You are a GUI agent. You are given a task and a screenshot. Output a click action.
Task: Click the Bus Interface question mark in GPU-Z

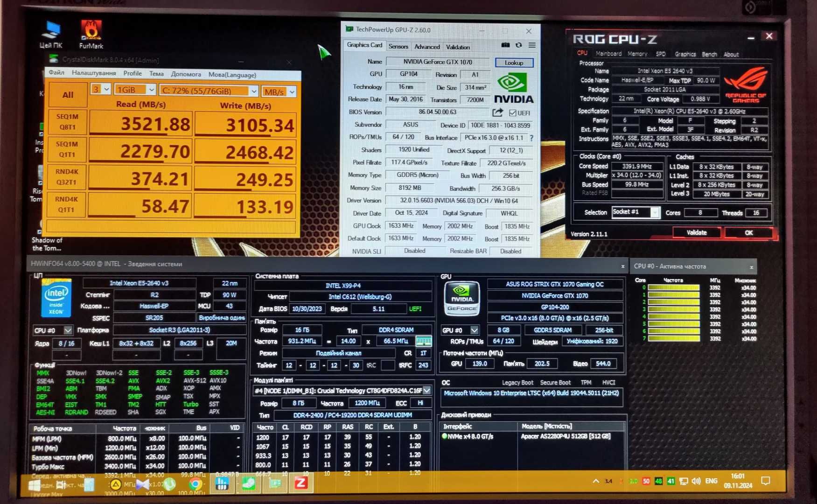[531, 138]
